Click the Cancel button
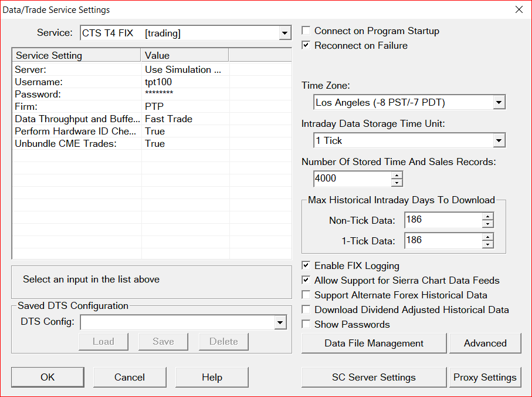 pyautogui.click(x=130, y=377)
